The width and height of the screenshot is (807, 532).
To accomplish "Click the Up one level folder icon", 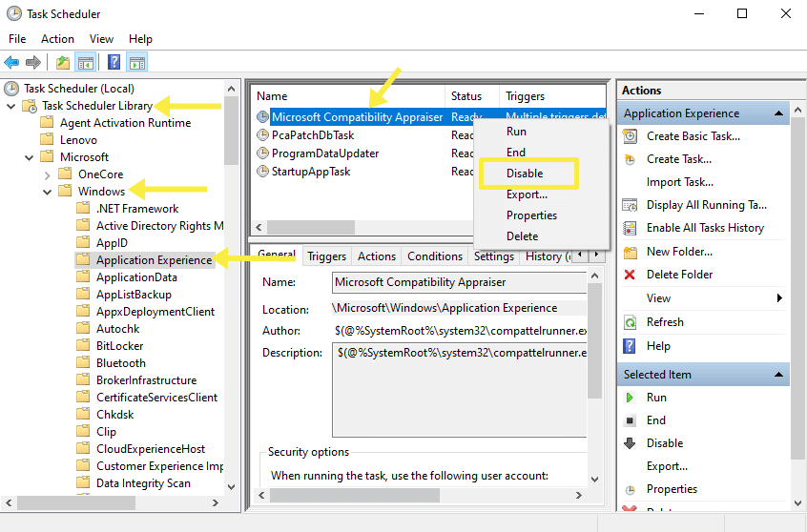I will (63, 63).
